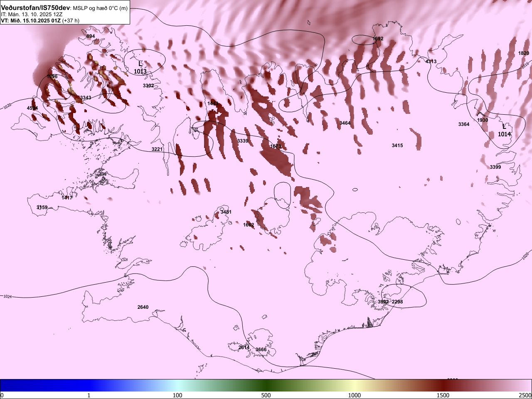532x399 pixels.
Task: Click the height value 1096
Action: (x=52, y=76)
